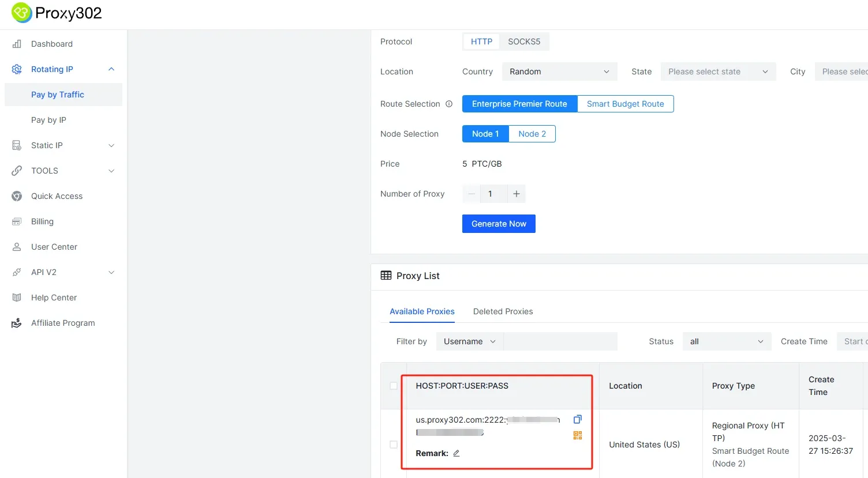Choose Node 2 for node selection
This screenshot has height=478, width=868.
coord(532,134)
